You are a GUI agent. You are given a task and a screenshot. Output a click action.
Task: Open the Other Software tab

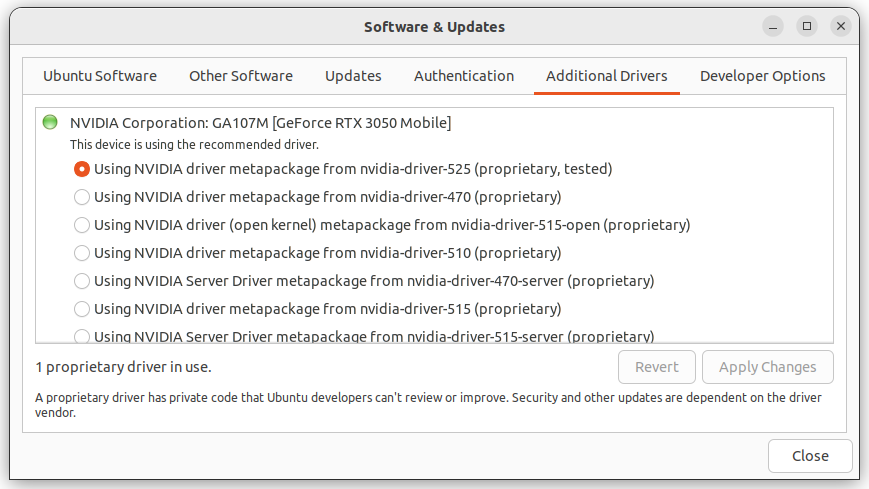(x=241, y=76)
